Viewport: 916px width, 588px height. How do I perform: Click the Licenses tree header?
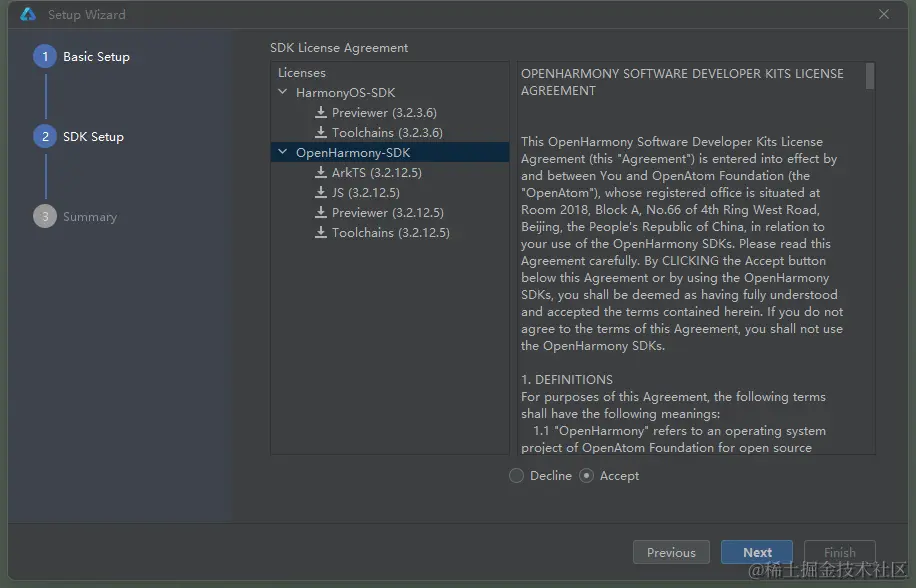coord(301,72)
